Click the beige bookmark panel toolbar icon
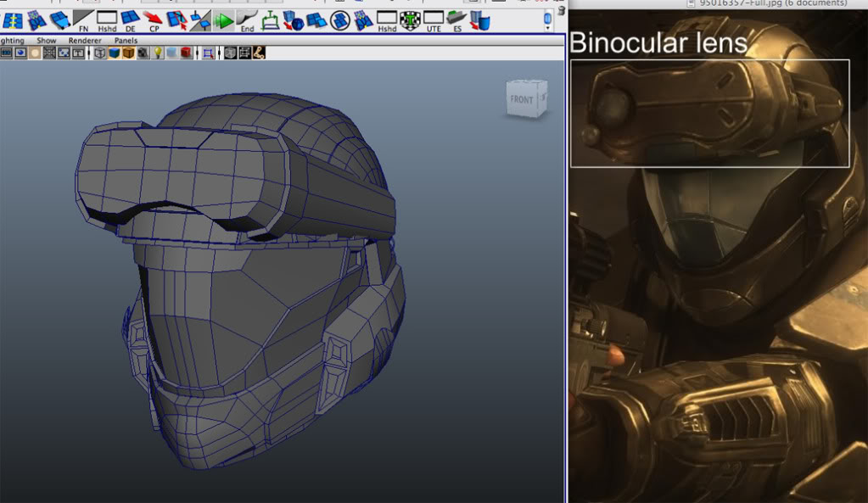Screen dimensions: 868x503 click(35, 53)
